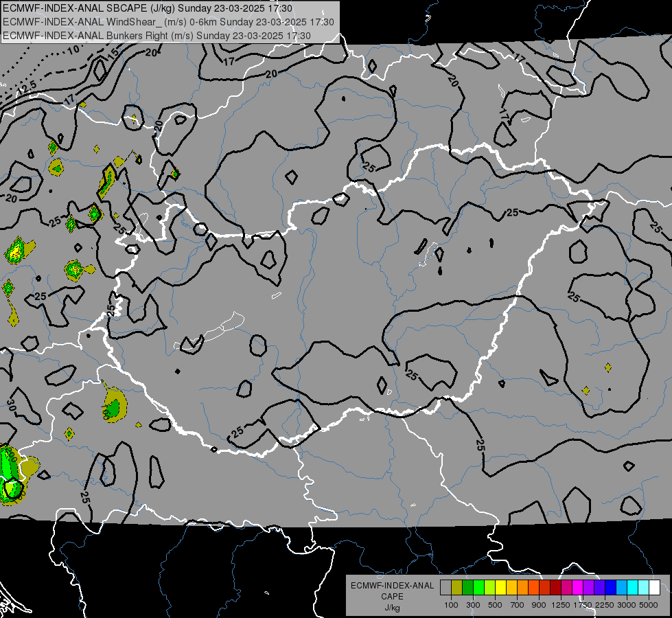672x618 pixels.
Task: Click the legend scale value 3000
Action: coord(627,605)
